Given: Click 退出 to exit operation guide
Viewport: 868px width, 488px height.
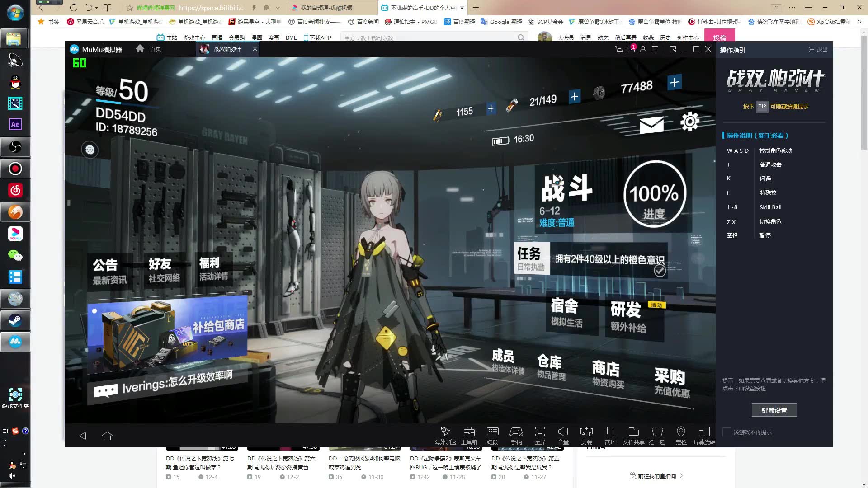Looking at the screenshot, I should [x=818, y=50].
